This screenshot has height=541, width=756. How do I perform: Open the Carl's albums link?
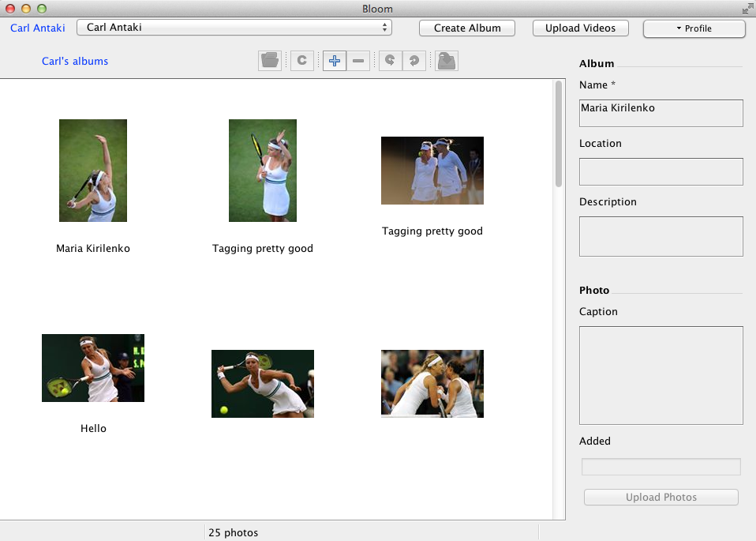click(75, 61)
